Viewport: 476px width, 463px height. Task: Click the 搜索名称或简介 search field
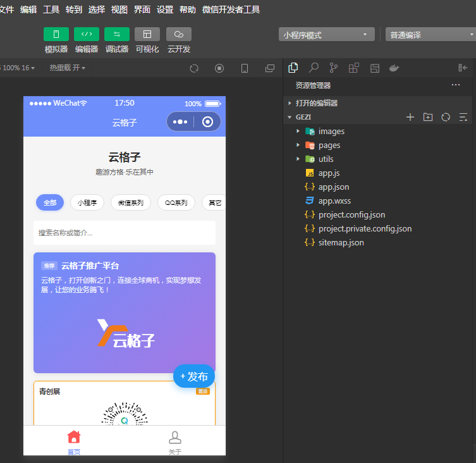pyautogui.click(x=125, y=233)
